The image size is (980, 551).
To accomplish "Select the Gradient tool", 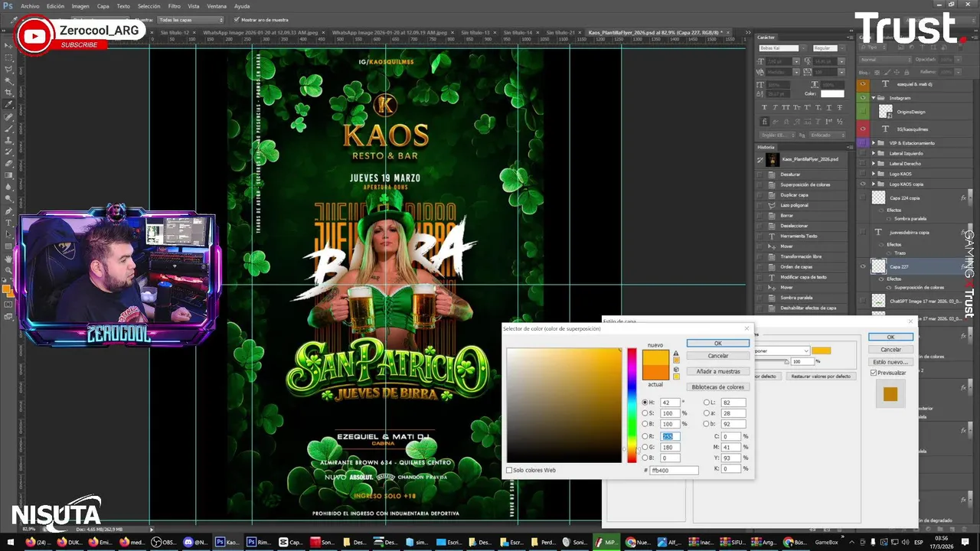I will (8, 174).
